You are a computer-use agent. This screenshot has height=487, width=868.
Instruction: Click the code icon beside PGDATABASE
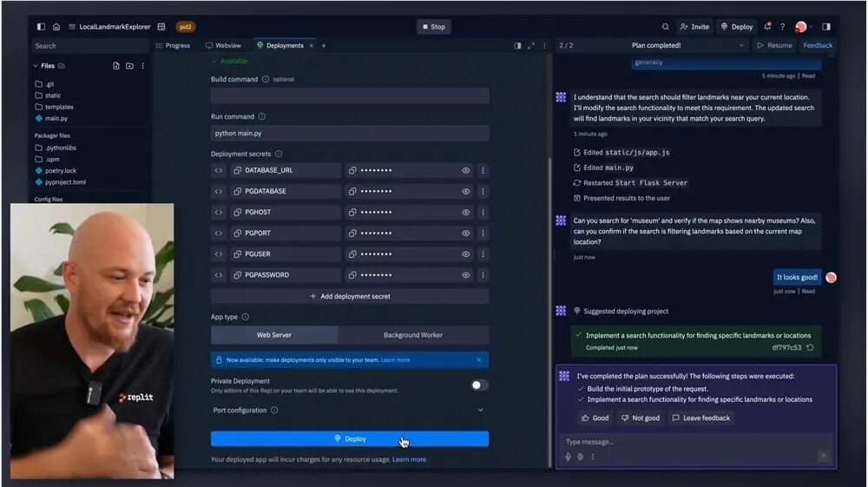(219, 192)
